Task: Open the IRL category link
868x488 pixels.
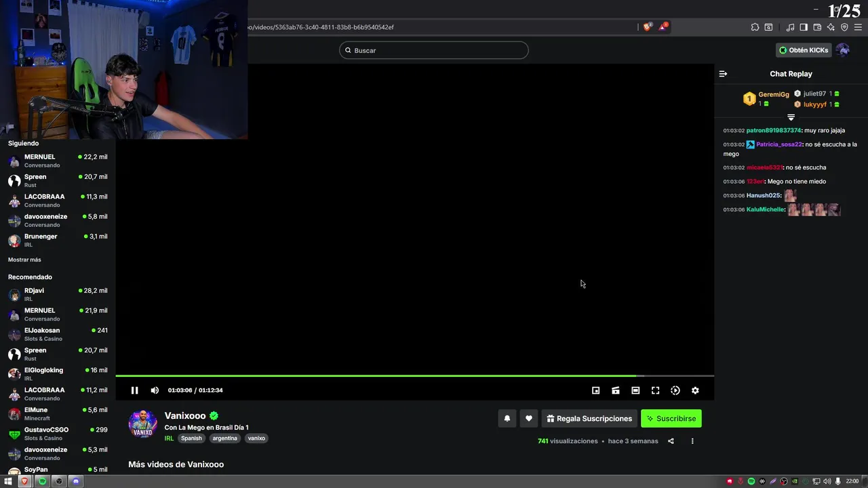Action: pyautogui.click(x=169, y=439)
